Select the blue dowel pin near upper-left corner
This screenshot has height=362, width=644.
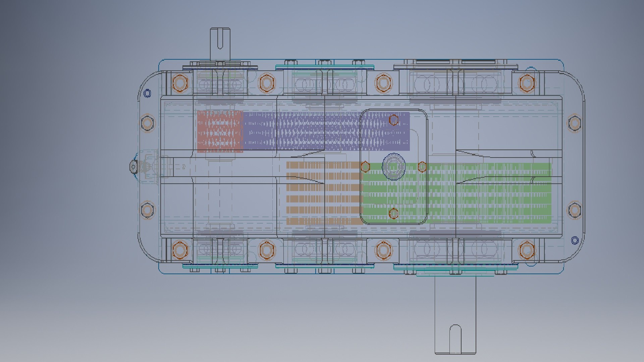147,93
